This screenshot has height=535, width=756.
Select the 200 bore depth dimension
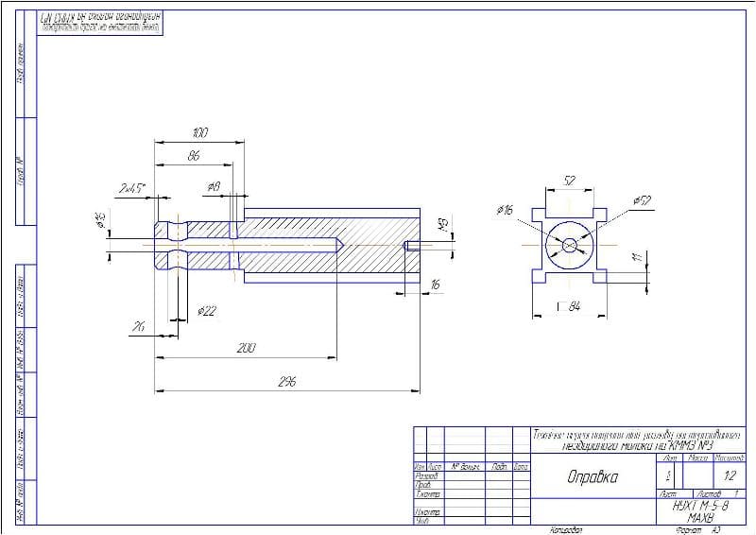pyautogui.click(x=246, y=348)
